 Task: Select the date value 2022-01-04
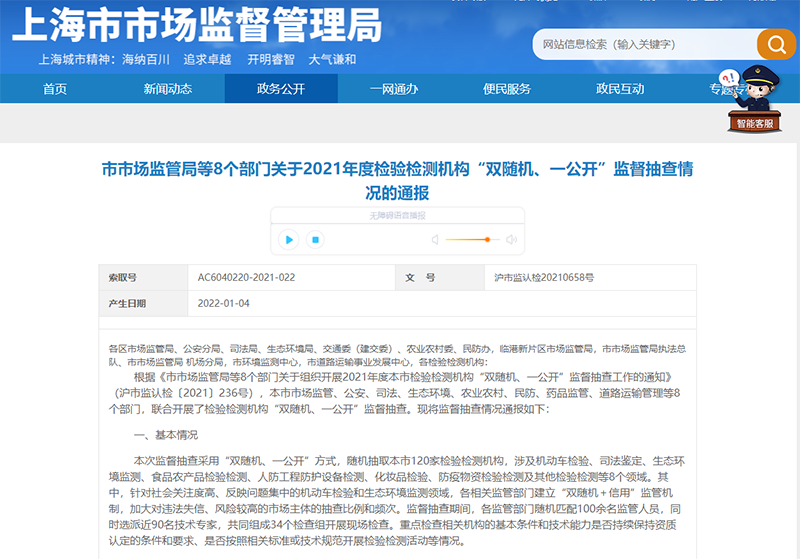pos(223,303)
